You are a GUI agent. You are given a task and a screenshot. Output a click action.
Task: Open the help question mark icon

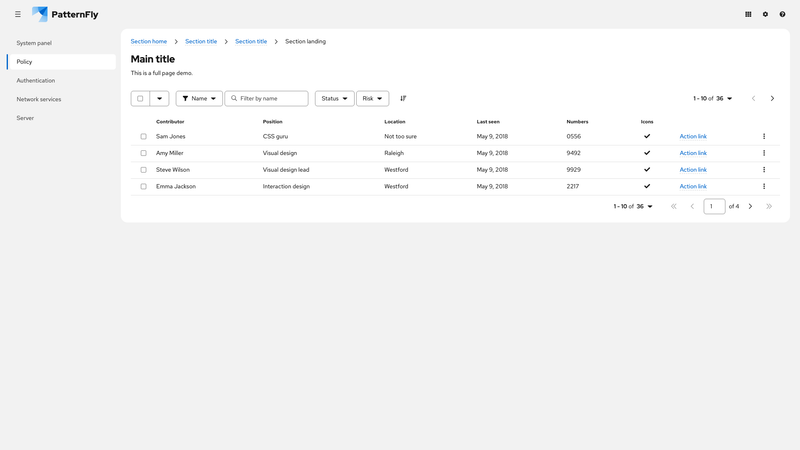pyautogui.click(x=782, y=14)
